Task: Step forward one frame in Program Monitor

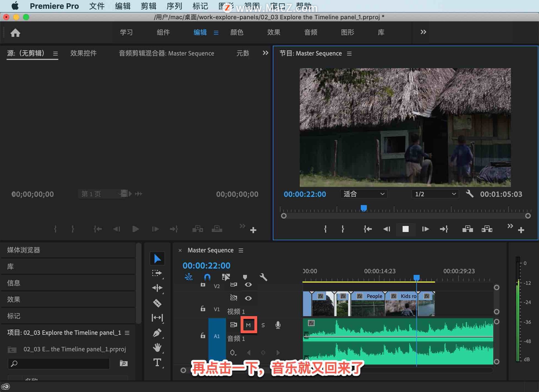Action: coord(425,229)
